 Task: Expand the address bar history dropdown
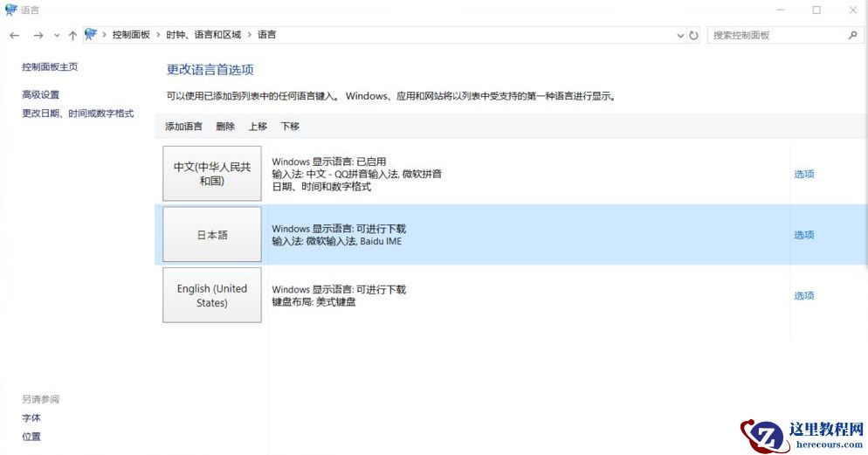coord(680,36)
